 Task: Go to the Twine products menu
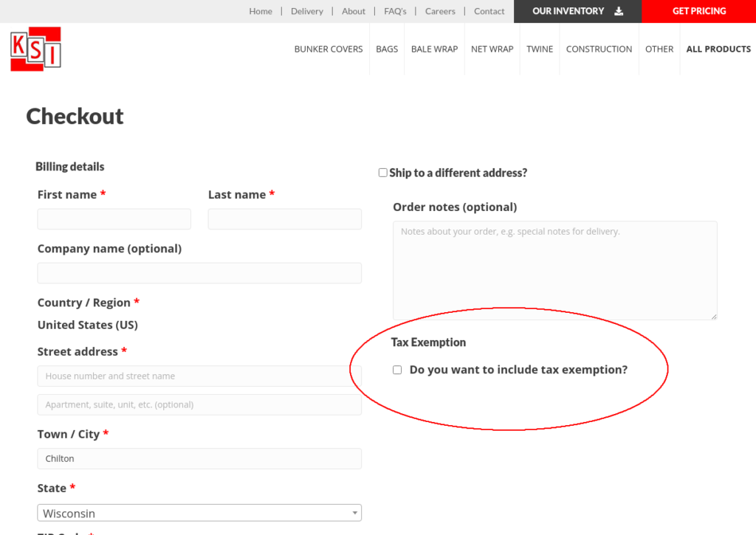[x=540, y=49]
